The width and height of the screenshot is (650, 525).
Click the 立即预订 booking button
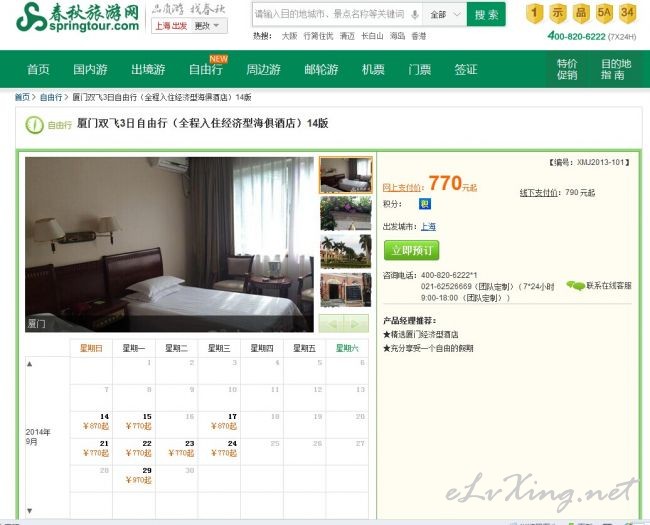[x=411, y=250]
